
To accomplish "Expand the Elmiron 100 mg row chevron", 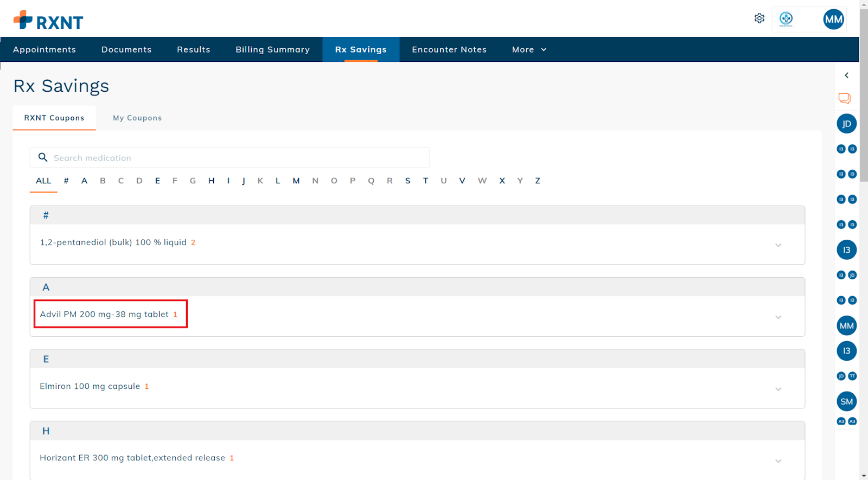I will pos(778,389).
